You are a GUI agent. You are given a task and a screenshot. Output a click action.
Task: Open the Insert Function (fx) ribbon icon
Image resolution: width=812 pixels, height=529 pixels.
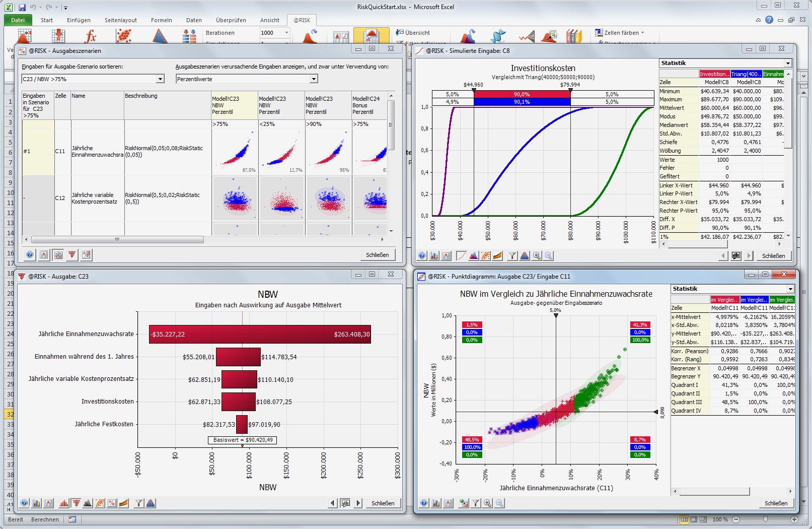(91, 36)
